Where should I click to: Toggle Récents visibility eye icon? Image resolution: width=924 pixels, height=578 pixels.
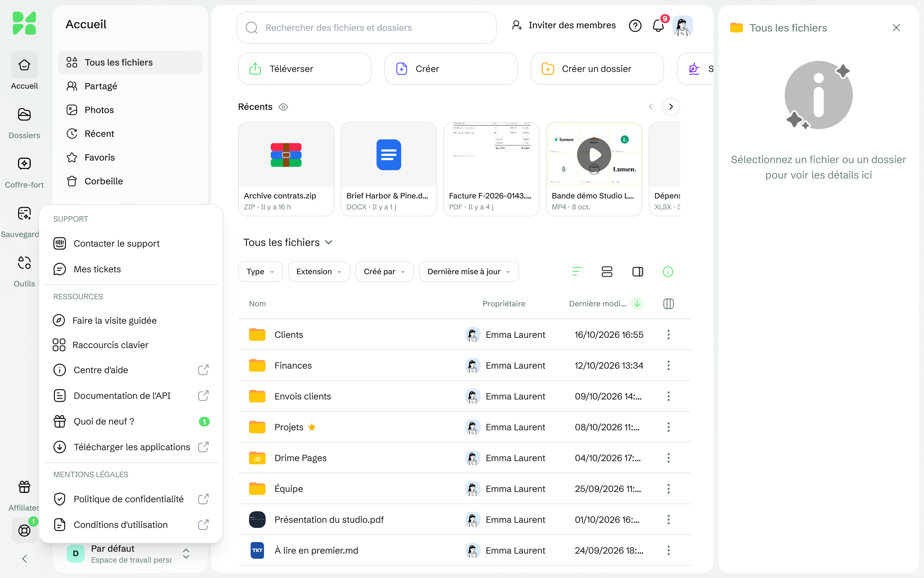pyautogui.click(x=283, y=107)
